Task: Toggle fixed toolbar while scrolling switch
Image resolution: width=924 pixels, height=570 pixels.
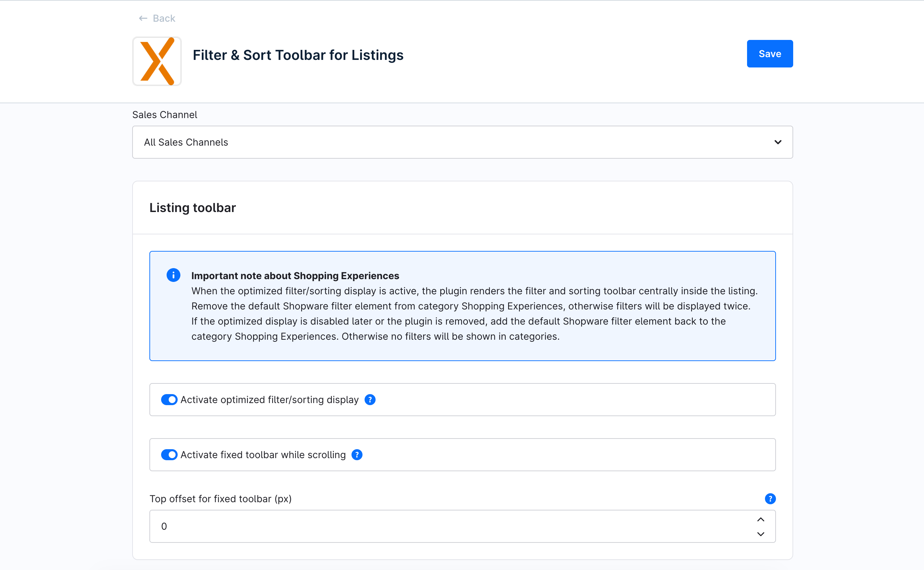Action: click(x=169, y=455)
